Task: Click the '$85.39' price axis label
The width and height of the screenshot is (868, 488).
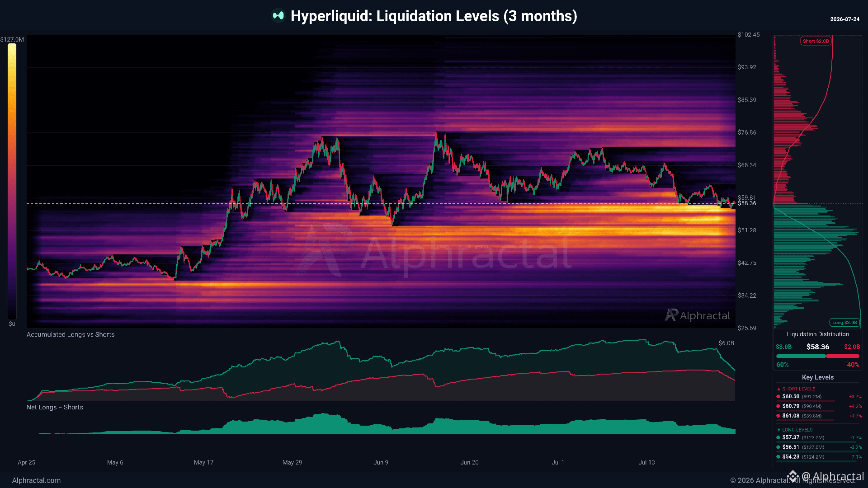Action: [x=747, y=100]
